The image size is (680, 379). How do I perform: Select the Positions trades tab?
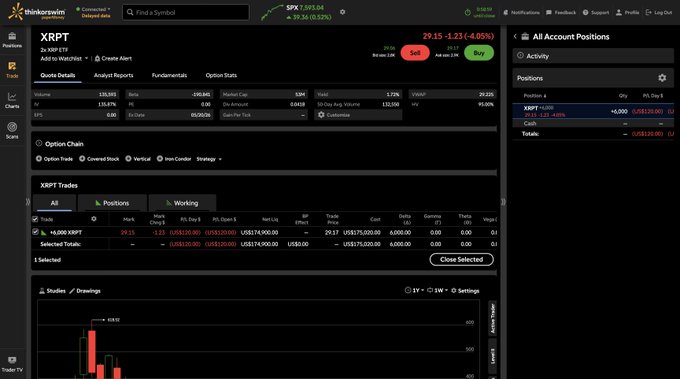[x=112, y=203]
